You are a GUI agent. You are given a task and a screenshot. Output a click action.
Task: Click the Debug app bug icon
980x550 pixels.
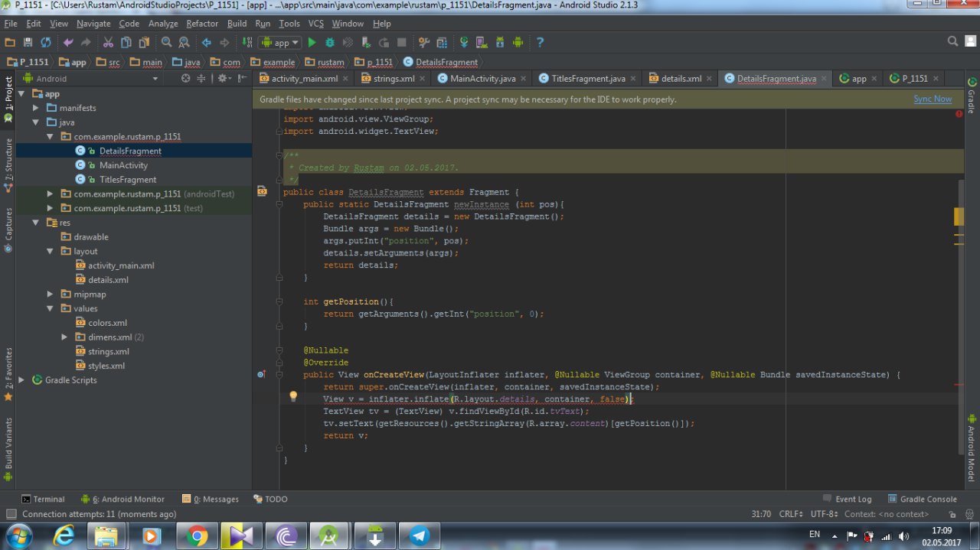(330, 43)
